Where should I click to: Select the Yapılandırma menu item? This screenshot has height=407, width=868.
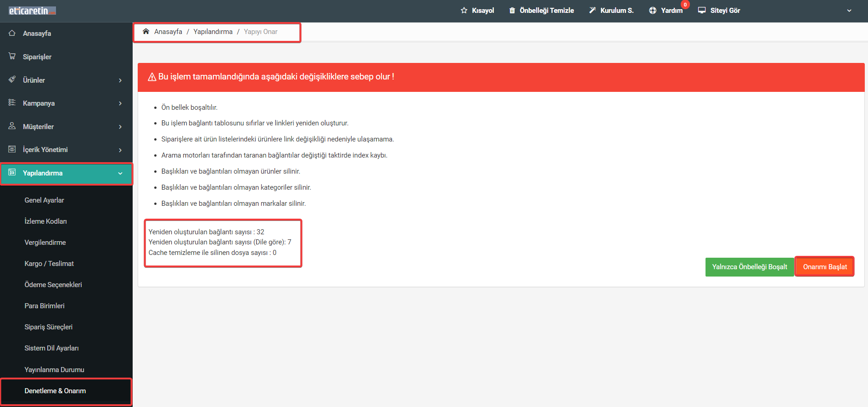tap(66, 173)
